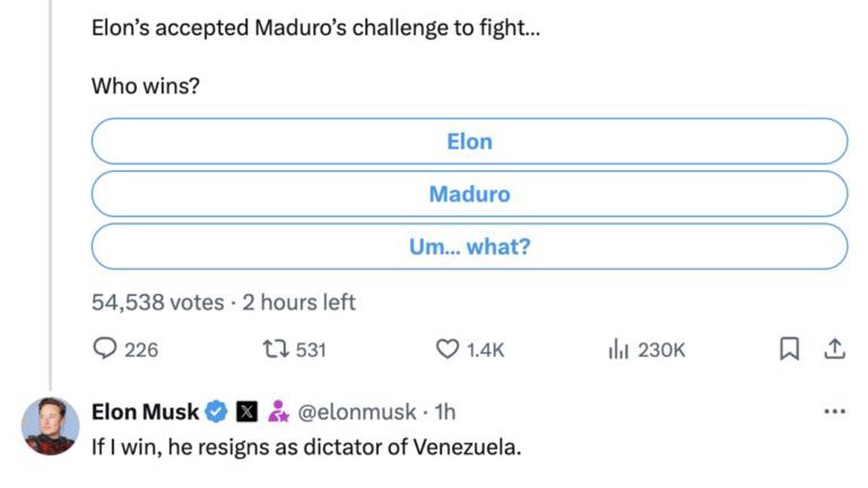Select the 'Um... what?' poll option

pos(469,246)
